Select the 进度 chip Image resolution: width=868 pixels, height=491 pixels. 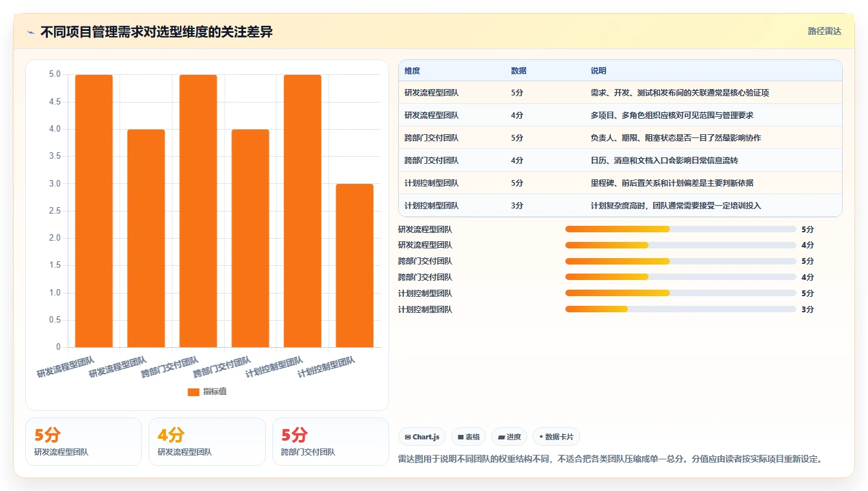click(509, 437)
